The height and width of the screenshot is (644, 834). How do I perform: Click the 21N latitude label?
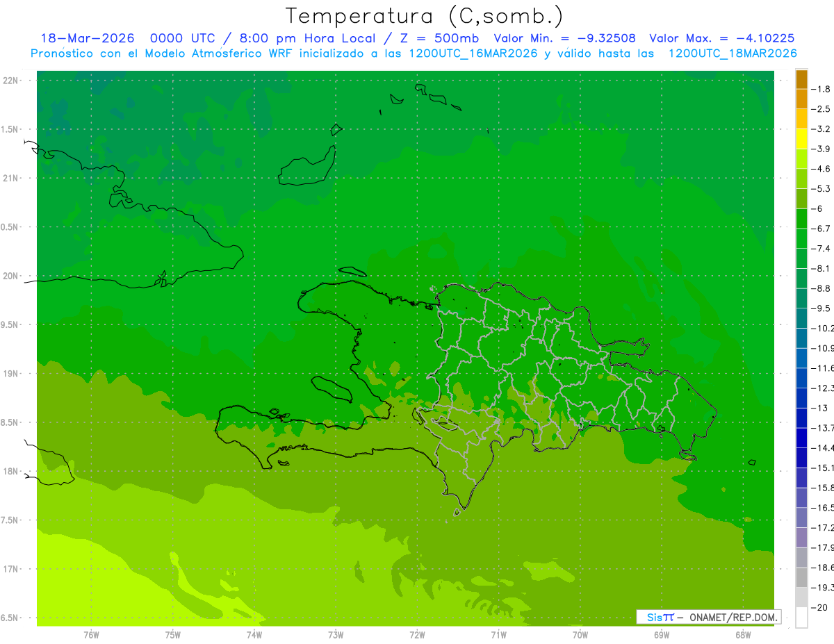click(x=12, y=178)
